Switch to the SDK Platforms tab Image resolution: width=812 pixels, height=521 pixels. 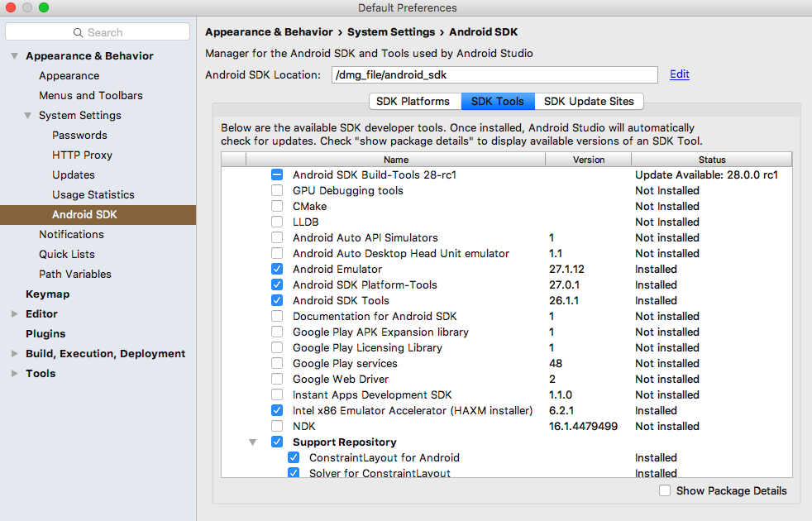(415, 102)
